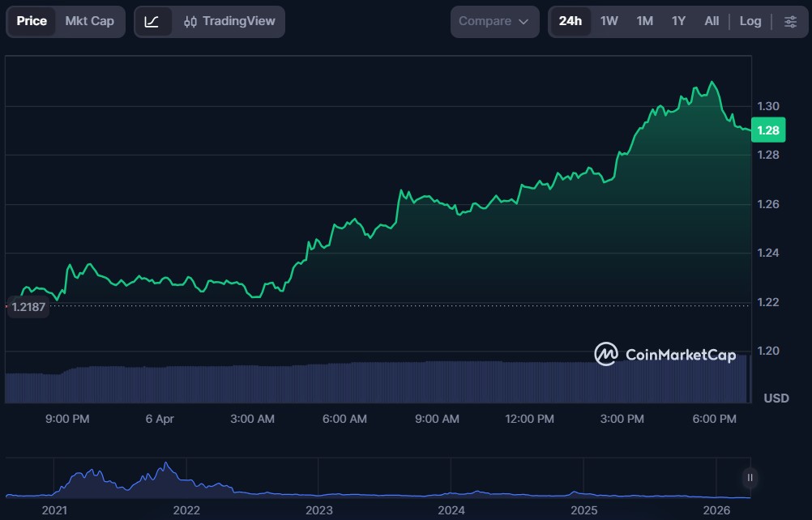Expand the Compare dropdown
The image size is (812, 520).
(494, 22)
